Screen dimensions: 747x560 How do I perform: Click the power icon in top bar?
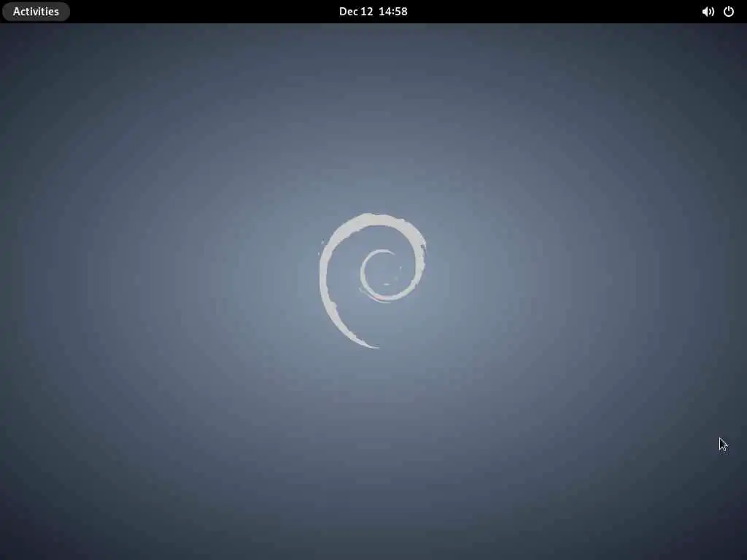(729, 12)
